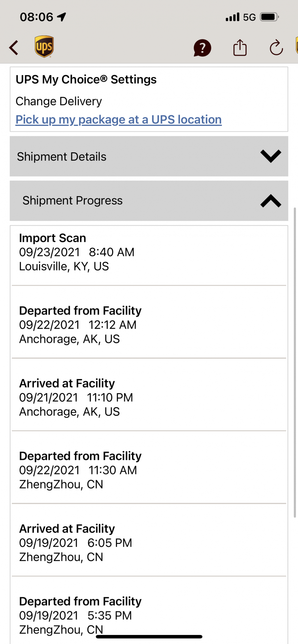The height and width of the screenshot is (644, 298).
Task: Tap the cellular signal bars
Action: tap(232, 17)
